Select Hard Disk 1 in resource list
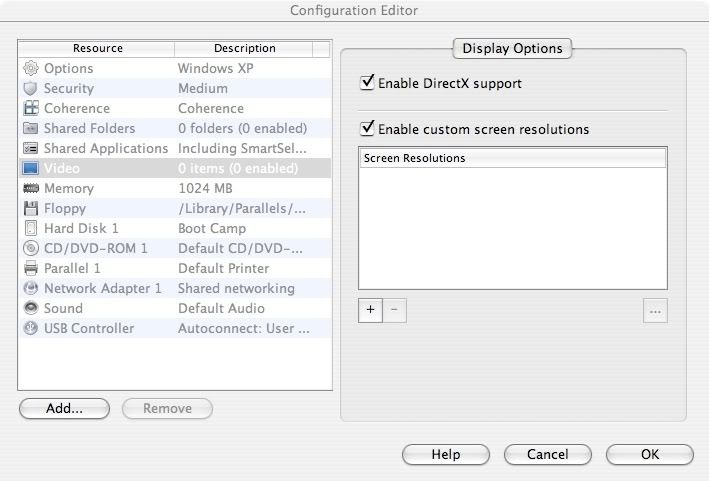Image resolution: width=709 pixels, height=481 pixels. (x=81, y=228)
